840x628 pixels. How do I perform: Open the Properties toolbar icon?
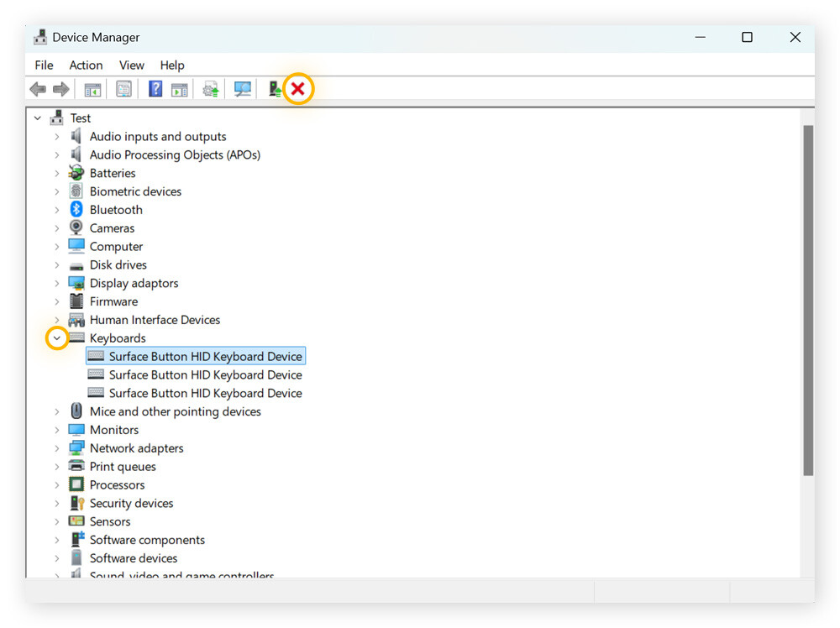click(x=124, y=89)
